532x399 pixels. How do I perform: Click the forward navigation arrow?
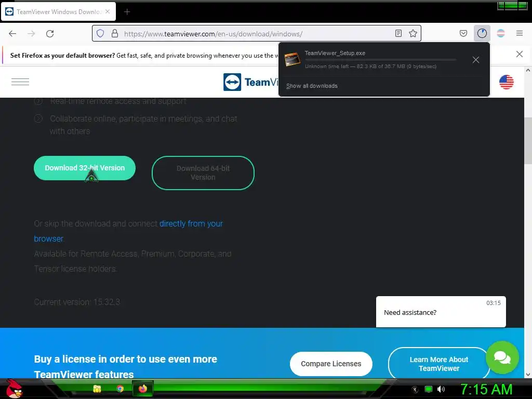(31, 34)
